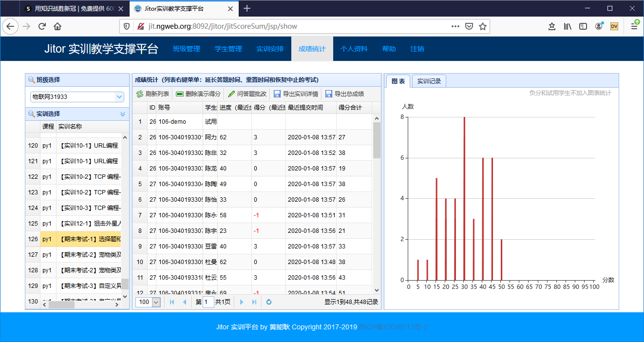This screenshot has width=644, height=342.
Task: Click the refresh list icon (刷新列表)
Action: click(140, 94)
